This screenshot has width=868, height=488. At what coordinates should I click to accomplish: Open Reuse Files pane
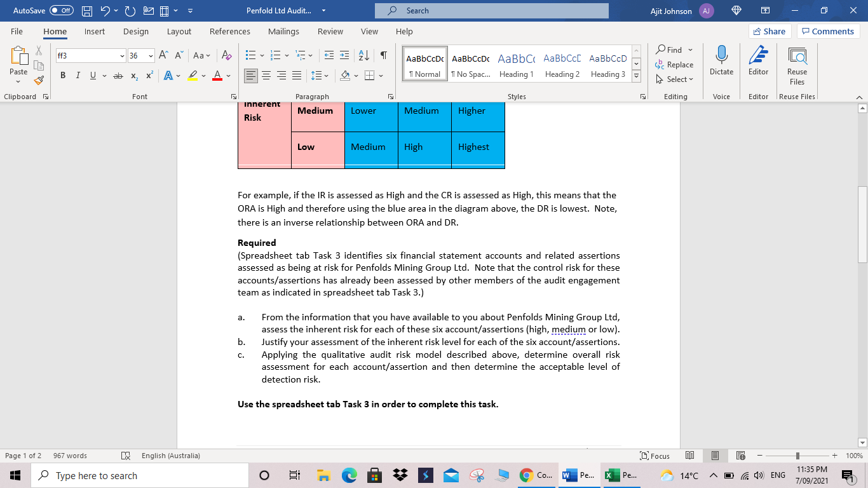pyautogui.click(x=796, y=67)
